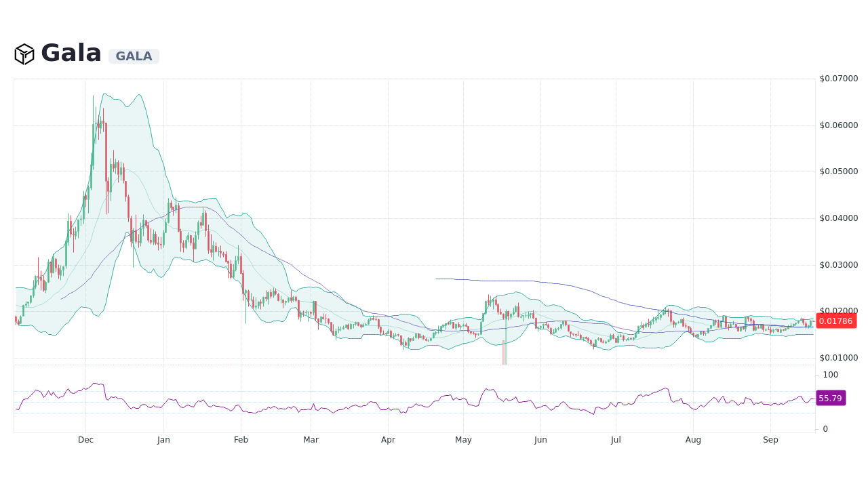Click the May label on the time axis
Image resolution: width=868 pixels, height=488 pixels.
pyautogui.click(x=463, y=440)
